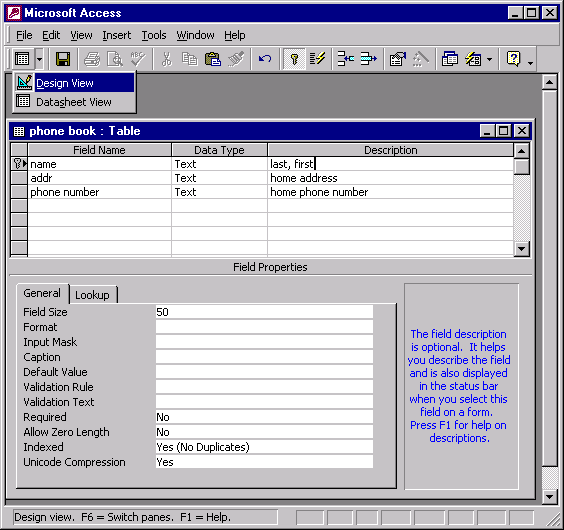Image resolution: width=564 pixels, height=530 pixels.
Task: Open the Insert menu
Action: [x=117, y=35]
